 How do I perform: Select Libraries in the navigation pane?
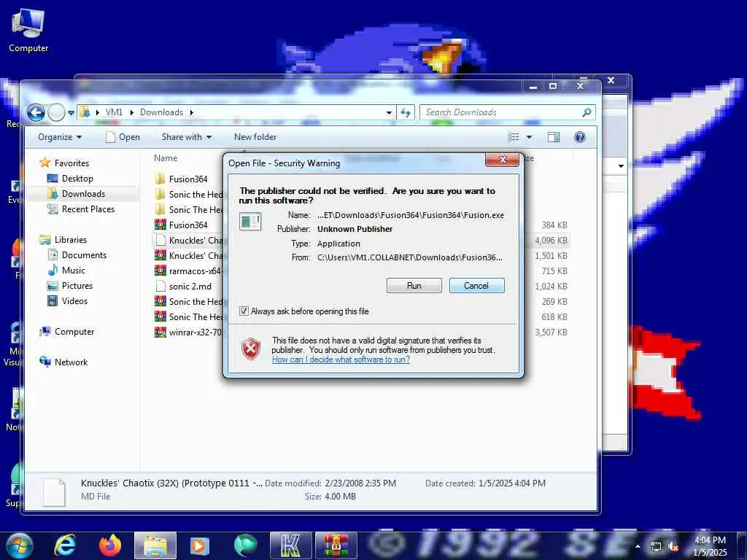71,239
